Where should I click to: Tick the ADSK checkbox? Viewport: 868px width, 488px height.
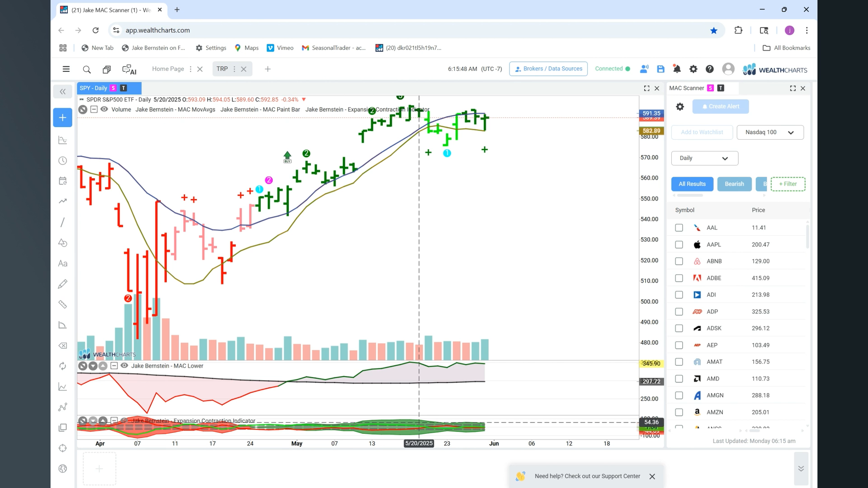pyautogui.click(x=679, y=328)
